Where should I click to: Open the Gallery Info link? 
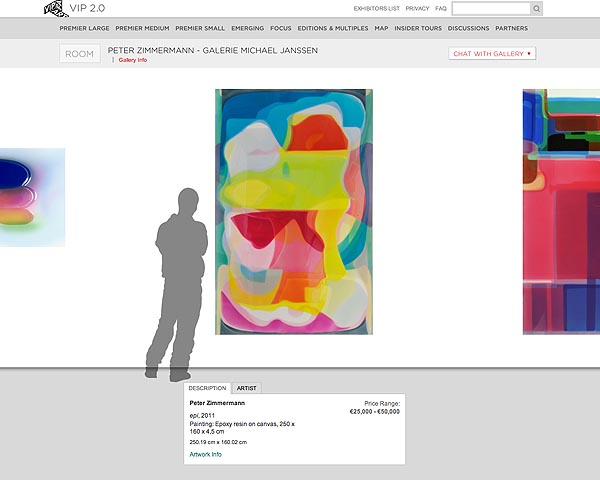[132, 60]
